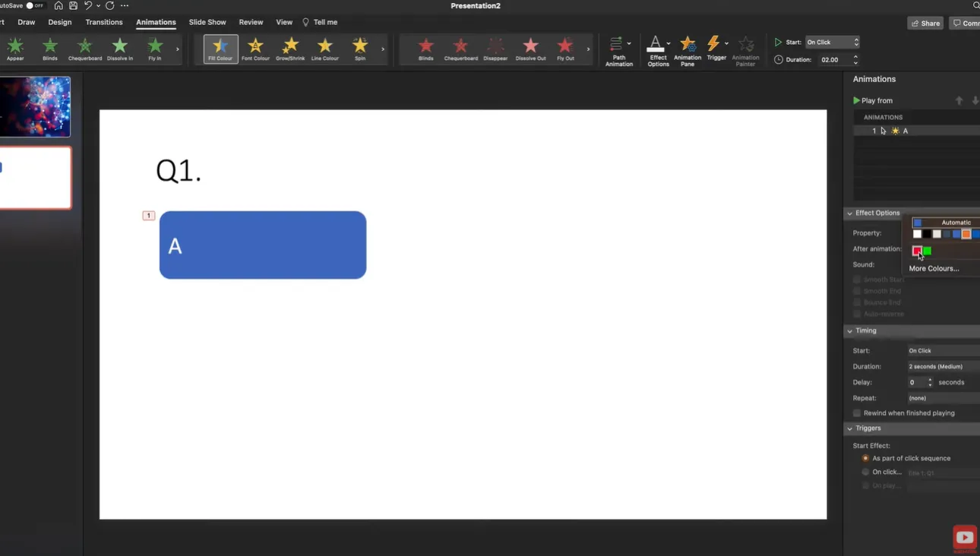Choose the Grow/Shrink emphasis animation
Image resolution: width=980 pixels, height=556 pixels.
[290, 48]
